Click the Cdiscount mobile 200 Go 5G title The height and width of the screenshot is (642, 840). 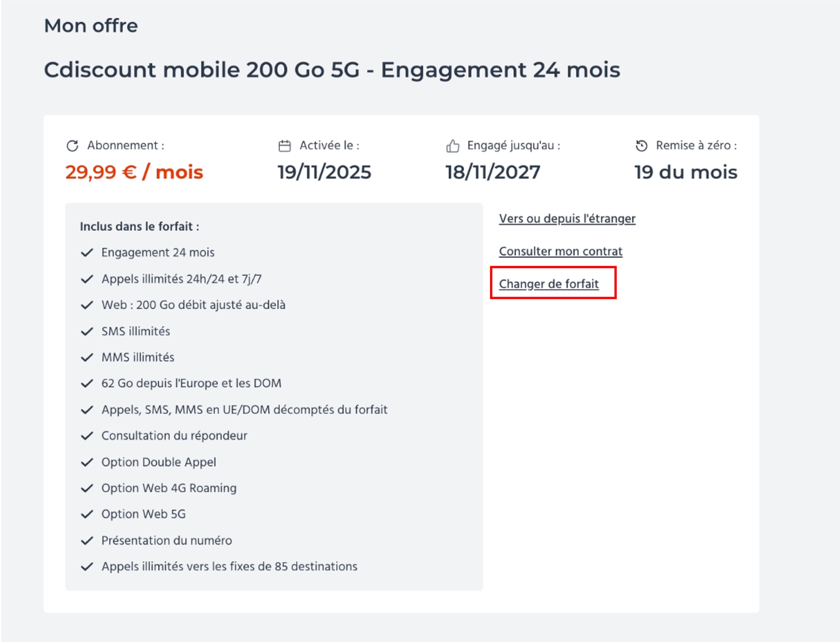(x=332, y=70)
